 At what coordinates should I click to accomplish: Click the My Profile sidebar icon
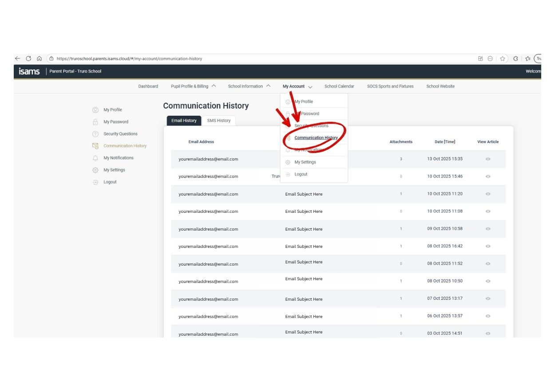coord(95,110)
